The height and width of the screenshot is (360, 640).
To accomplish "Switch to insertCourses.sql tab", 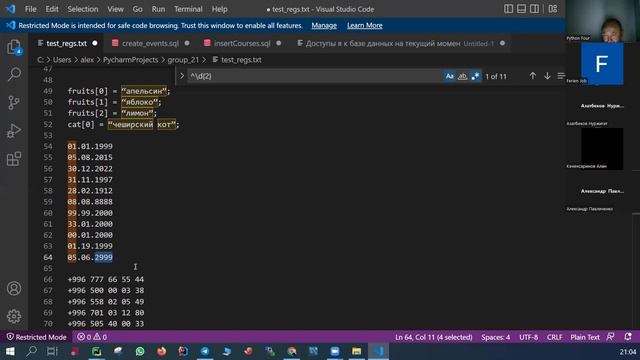I will click(242, 43).
